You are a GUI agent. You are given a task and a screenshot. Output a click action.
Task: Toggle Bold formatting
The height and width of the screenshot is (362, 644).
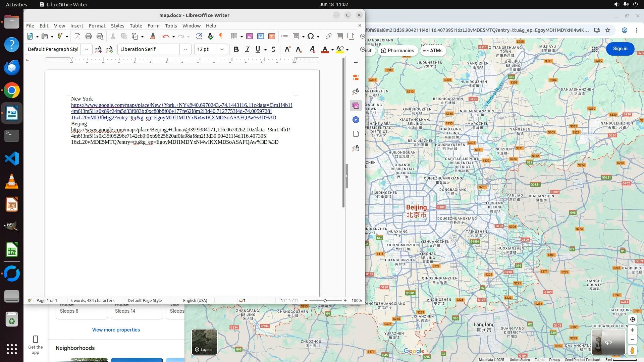click(236, 50)
